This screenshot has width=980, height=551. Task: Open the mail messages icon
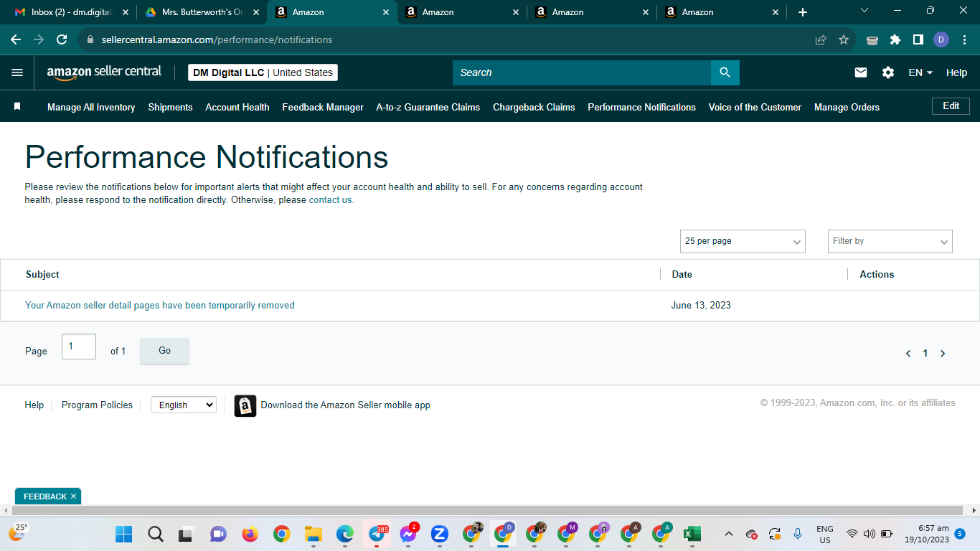(x=861, y=72)
